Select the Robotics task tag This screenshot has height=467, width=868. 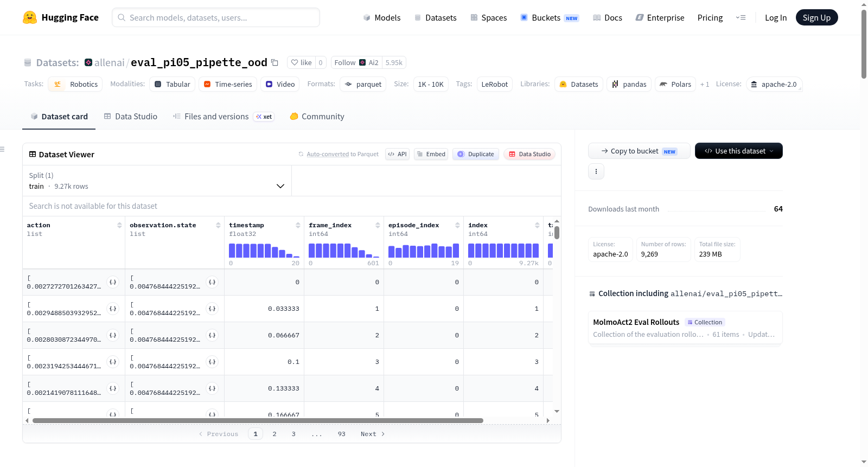click(75, 84)
